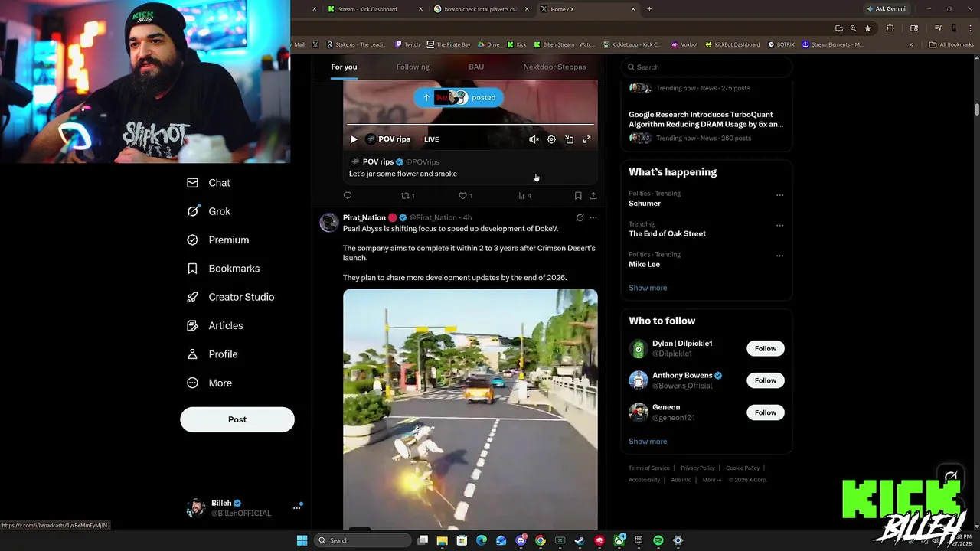
Task: Click the X Search field
Action: click(706, 67)
